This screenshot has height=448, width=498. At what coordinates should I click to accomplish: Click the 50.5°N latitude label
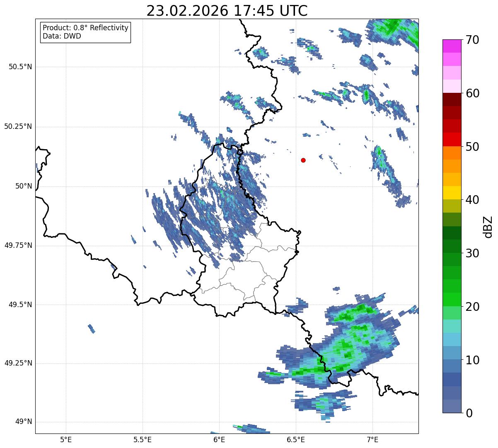point(20,67)
